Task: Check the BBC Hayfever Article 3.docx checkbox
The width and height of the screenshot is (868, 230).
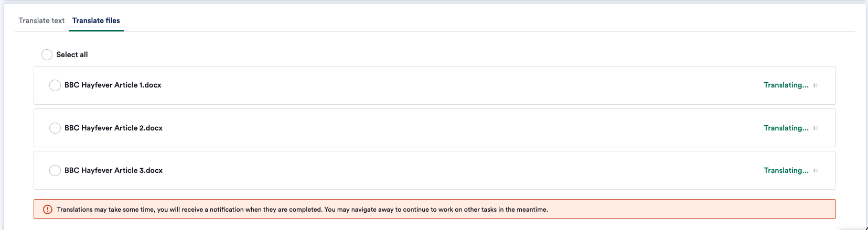Action: pos(55,171)
